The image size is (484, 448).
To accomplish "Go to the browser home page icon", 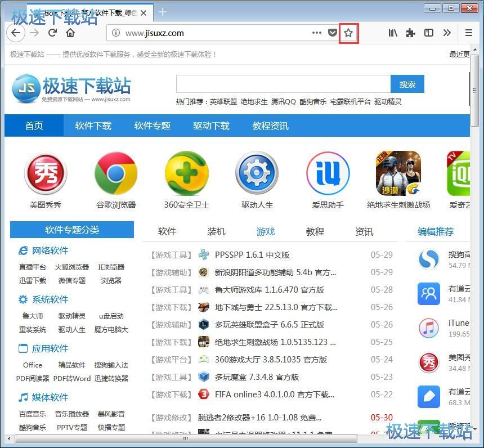I will coord(70,33).
